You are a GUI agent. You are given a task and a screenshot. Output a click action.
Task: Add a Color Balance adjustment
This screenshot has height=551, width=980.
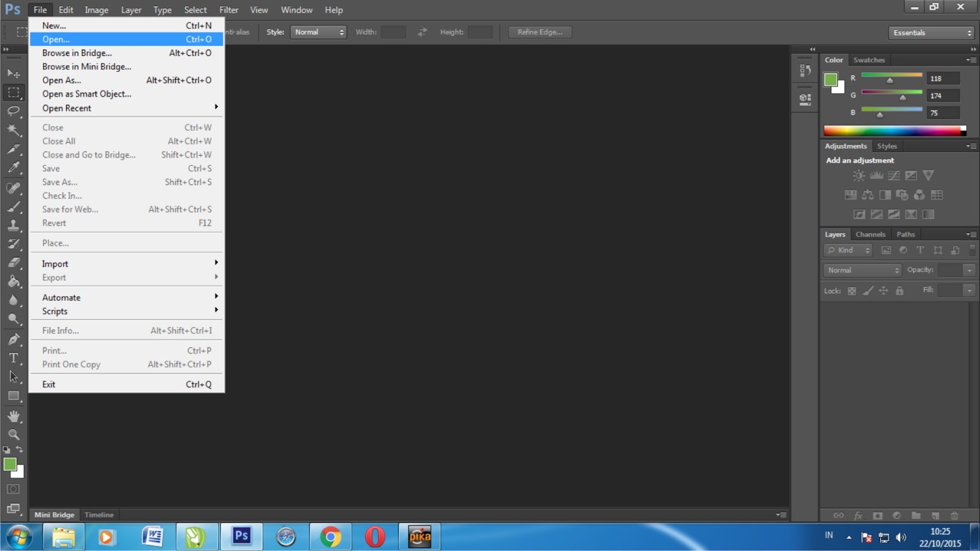(x=868, y=195)
